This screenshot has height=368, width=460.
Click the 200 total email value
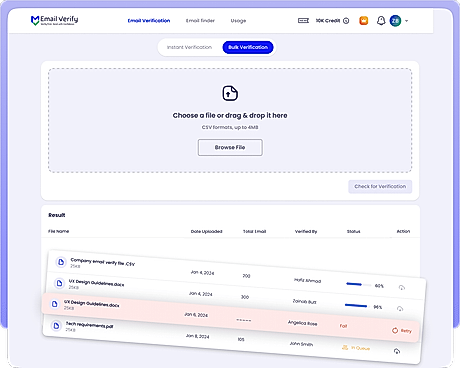point(246,276)
